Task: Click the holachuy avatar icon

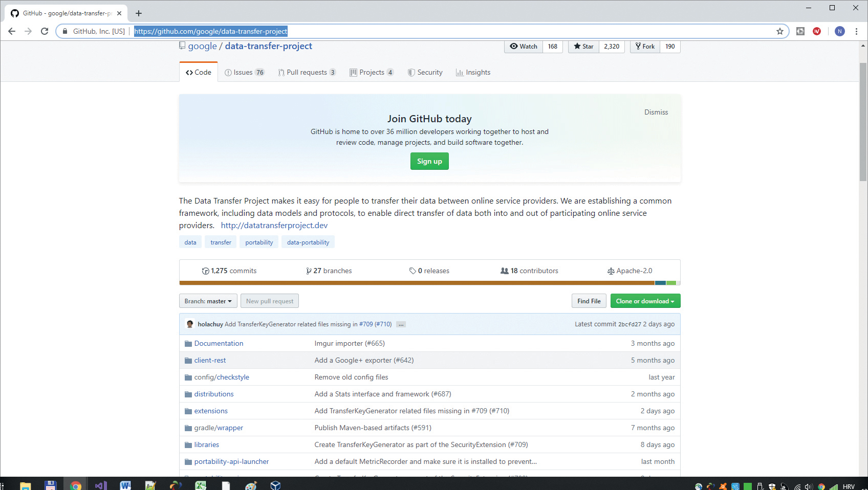Action: click(190, 324)
